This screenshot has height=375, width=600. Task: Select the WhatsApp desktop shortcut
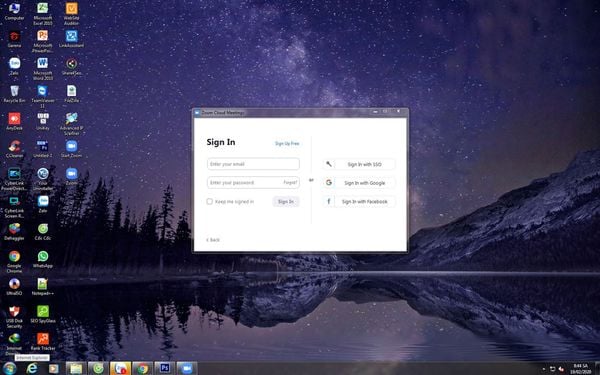coord(42,259)
